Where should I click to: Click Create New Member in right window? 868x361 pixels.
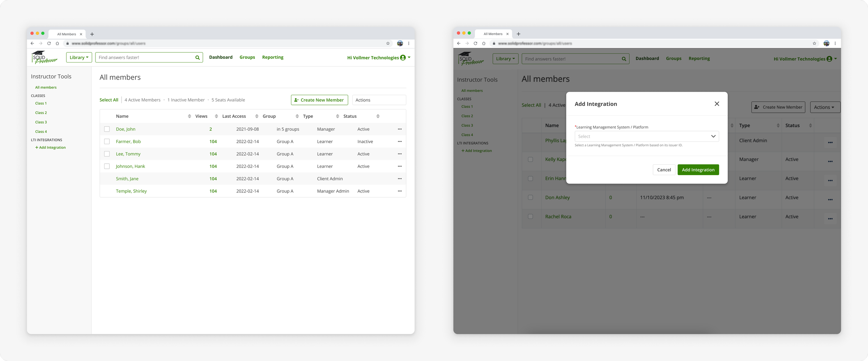pyautogui.click(x=778, y=107)
